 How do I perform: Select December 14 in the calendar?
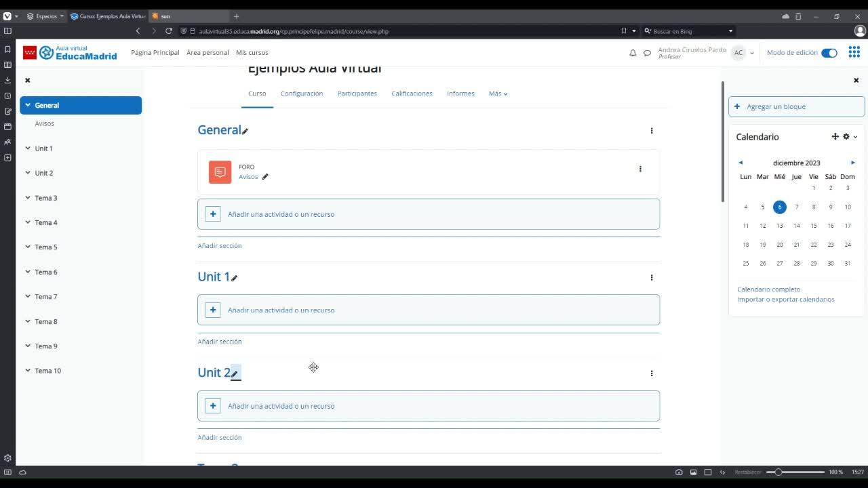coord(797,226)
